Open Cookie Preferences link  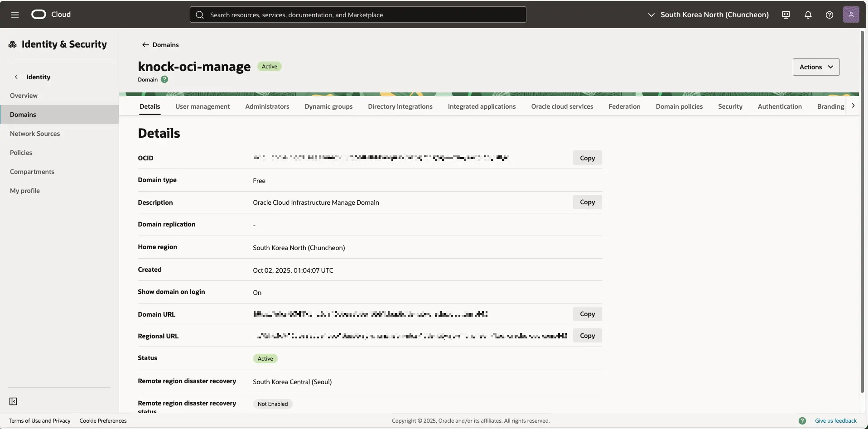point(103,421)
